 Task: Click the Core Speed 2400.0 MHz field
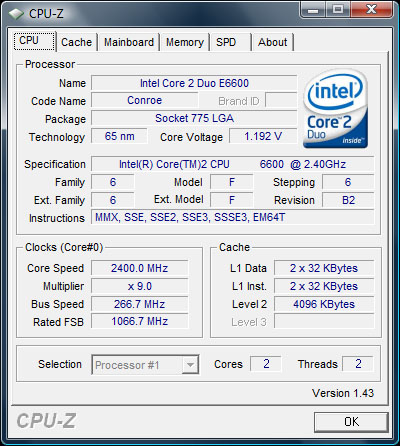[140, 268]
